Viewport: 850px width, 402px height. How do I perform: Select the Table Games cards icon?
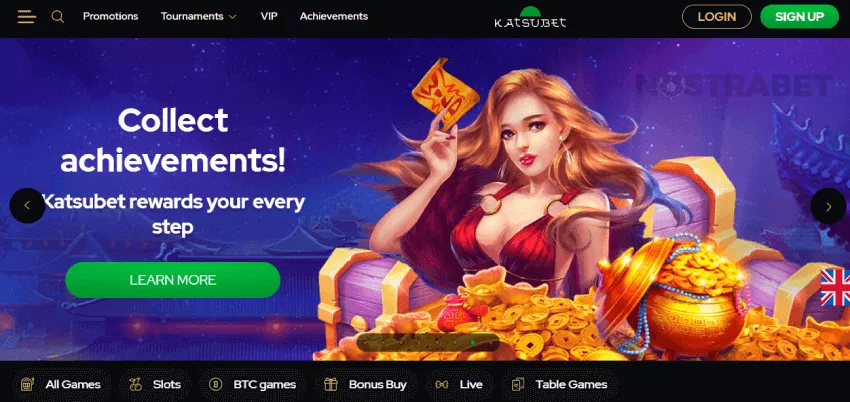(x=518, y=385)
